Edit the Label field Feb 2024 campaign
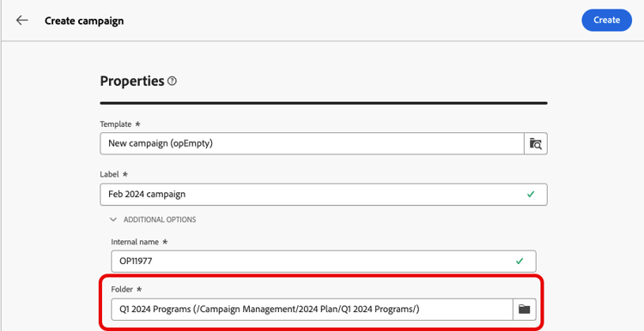This screenshot has height=331, width=644. 324,195
